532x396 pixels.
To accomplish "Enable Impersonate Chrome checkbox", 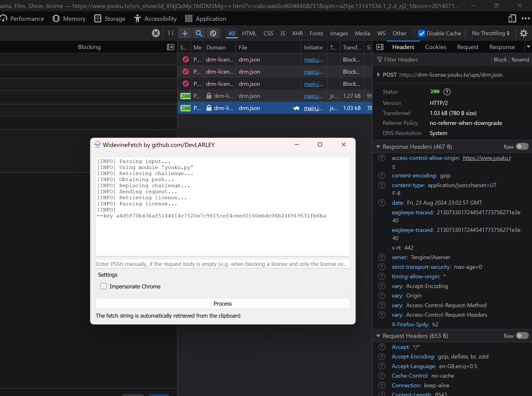I will tap(104, 286).
